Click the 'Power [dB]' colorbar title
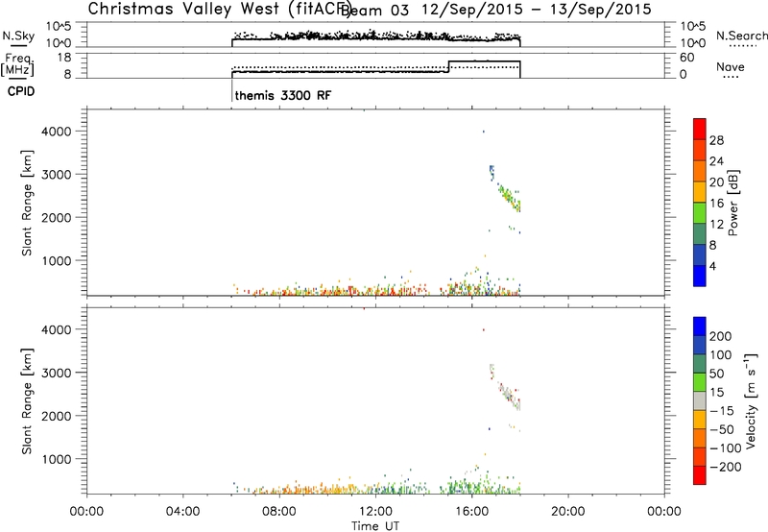 point(732,203)
